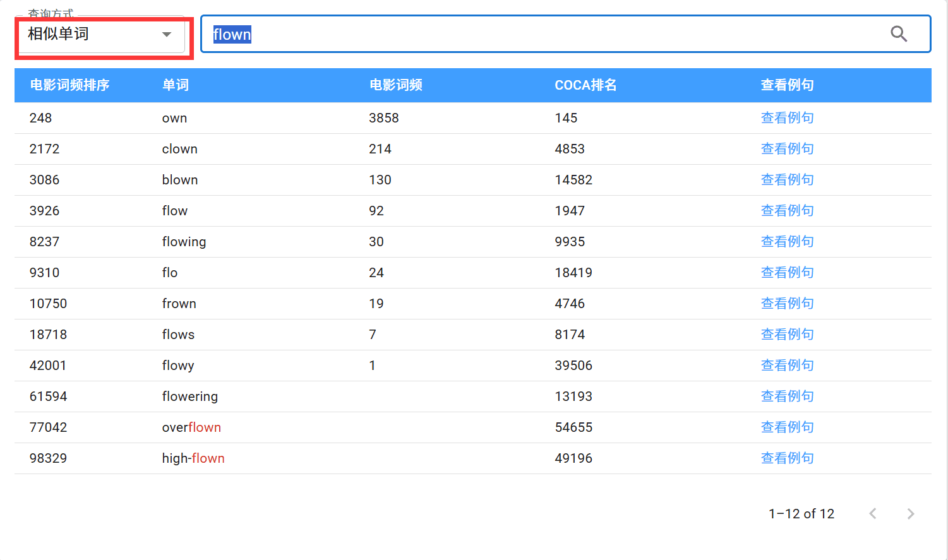948x560 pixels.
Task: Open 查看例句 for flows row
Action: tap(786, 335)
